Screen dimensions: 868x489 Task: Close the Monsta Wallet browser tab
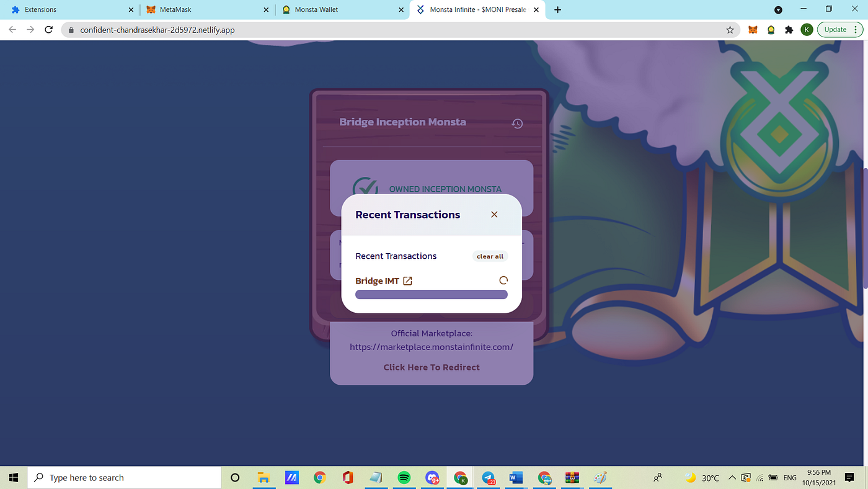coord(401,10)
